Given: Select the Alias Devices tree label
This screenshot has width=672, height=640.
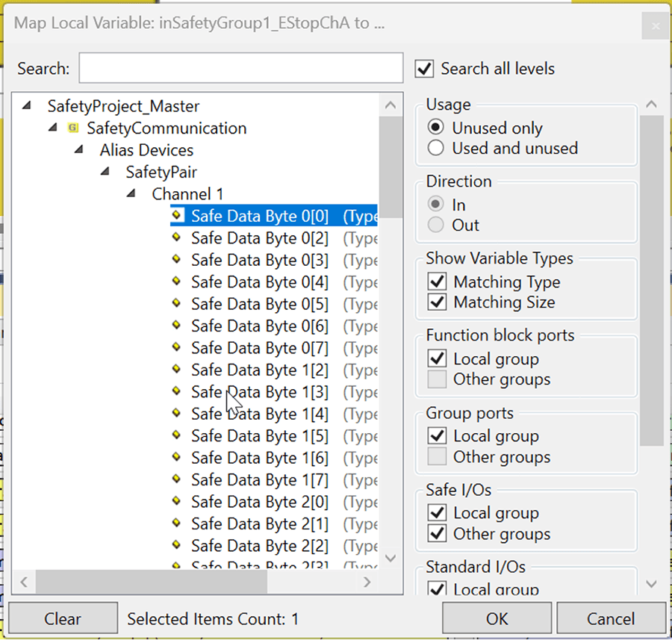Looking at the screenshot, I should coord(146,150).
